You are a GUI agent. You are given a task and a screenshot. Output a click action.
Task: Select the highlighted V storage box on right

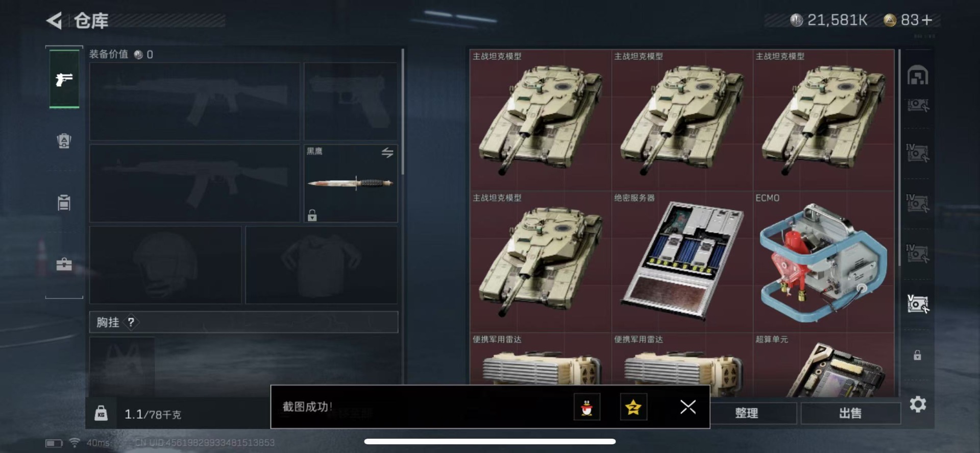click(x=918, y=304)
